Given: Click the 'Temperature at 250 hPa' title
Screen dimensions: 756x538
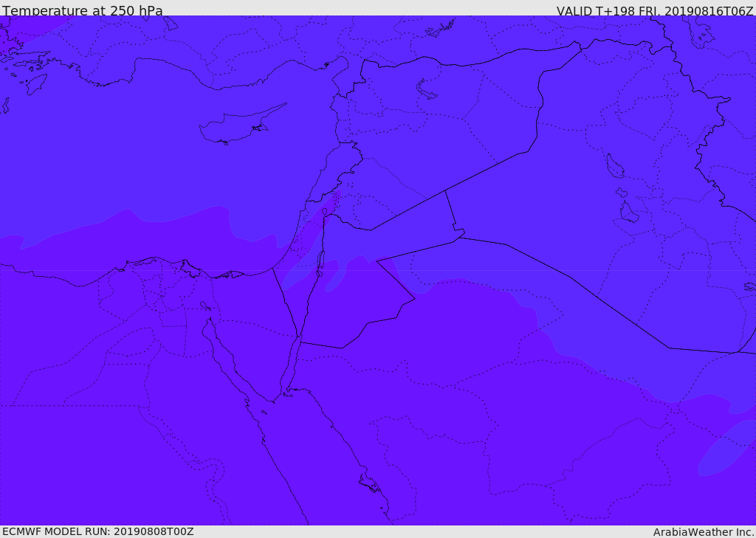Looking at the screenshot, I should (83, 10).
